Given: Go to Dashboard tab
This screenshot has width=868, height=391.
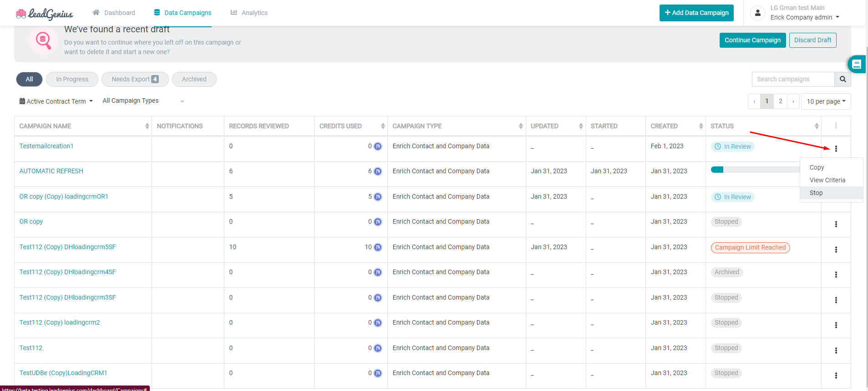Looking at the screenshot, I should pyautogui.click(x=114, y=13).
